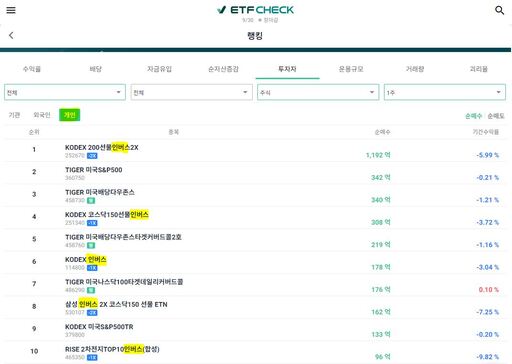Image resolution: width=512 pixels, height=364 pixels.
Task: Expand the first 전체 dropdown
Action: [x=65, y=92]
